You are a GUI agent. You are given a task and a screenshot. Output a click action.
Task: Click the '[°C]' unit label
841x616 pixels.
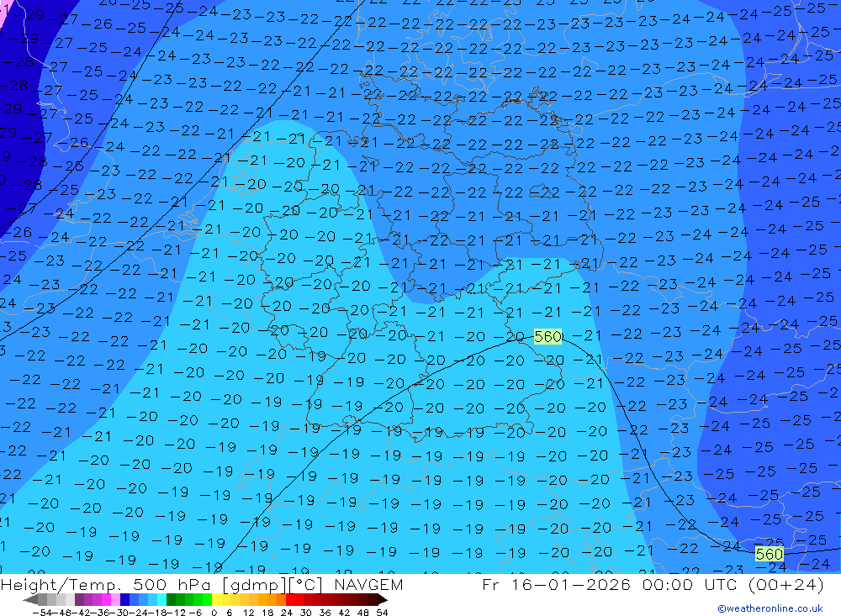point(307,584)
